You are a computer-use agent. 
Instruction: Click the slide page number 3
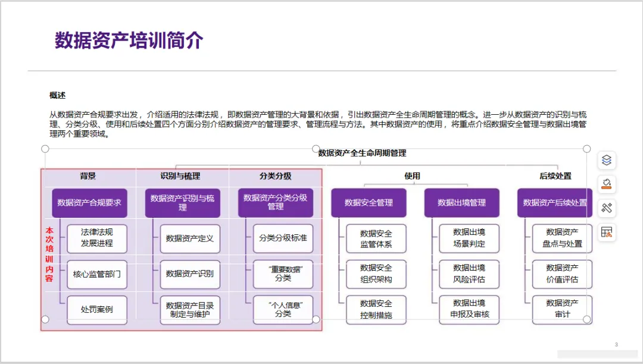(616, 345)
